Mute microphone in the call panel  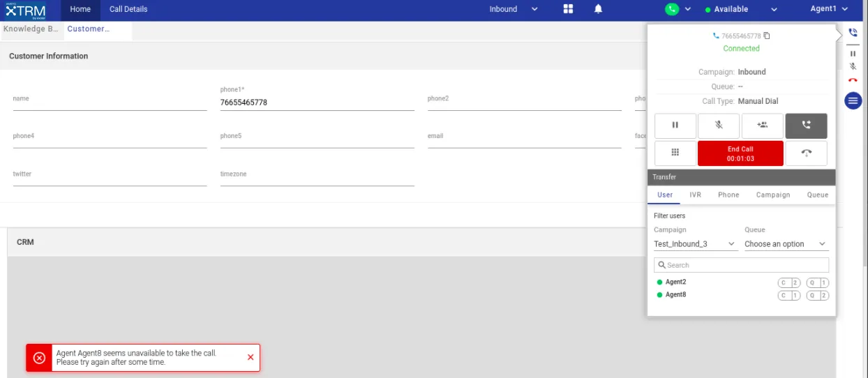[x=719, y=126]
